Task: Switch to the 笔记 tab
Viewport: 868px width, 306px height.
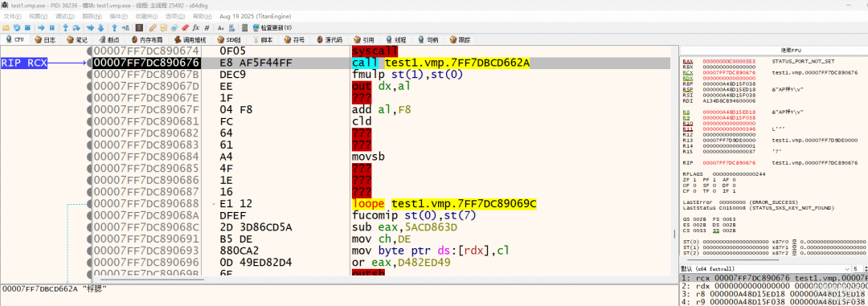Action: (x=77, y=40)
